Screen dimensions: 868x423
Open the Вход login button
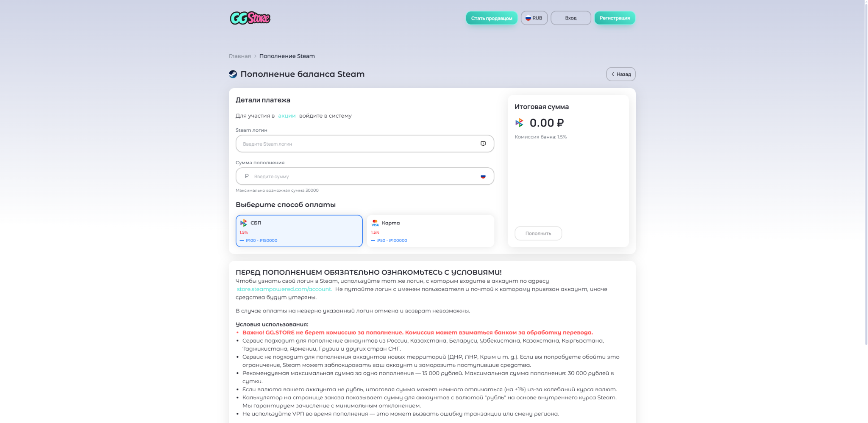point(570,18)
